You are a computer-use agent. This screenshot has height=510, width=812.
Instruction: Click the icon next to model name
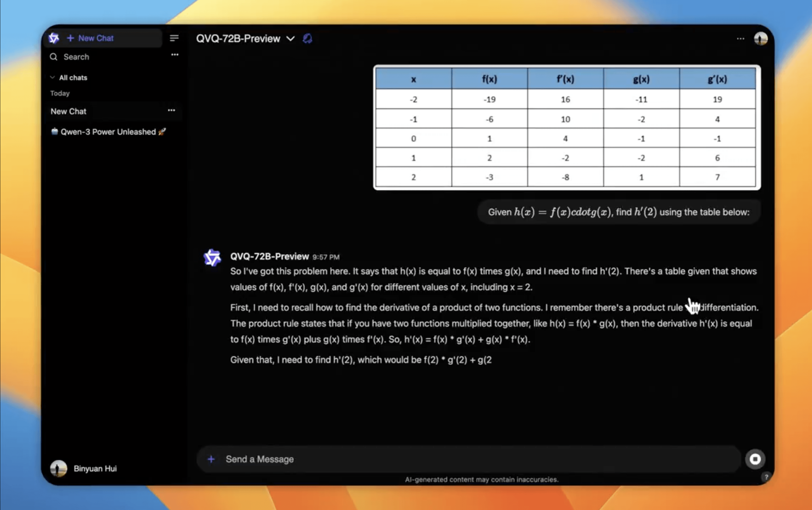[307, 39]
